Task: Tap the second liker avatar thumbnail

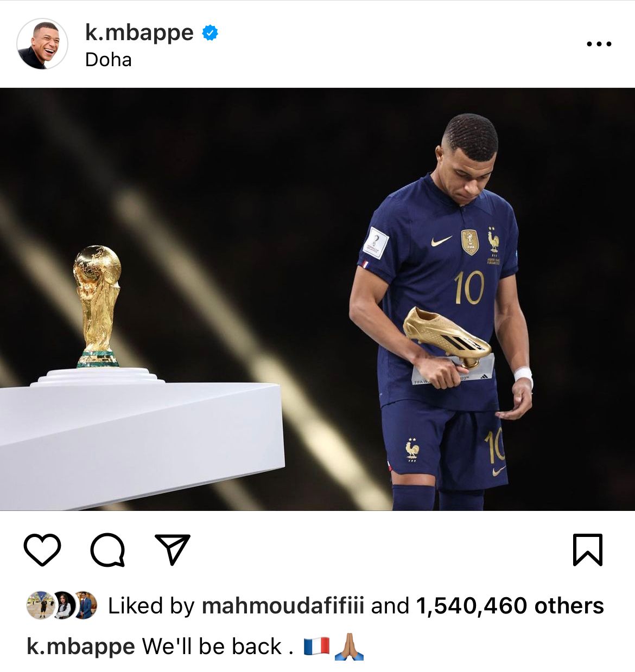Action: (x=63, y=605)
